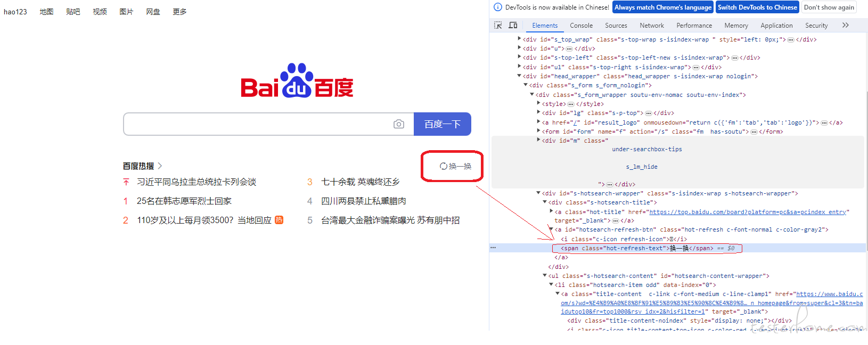Click the Baidu logo
Screen dimensions: 868x345
tap(297, 81)
